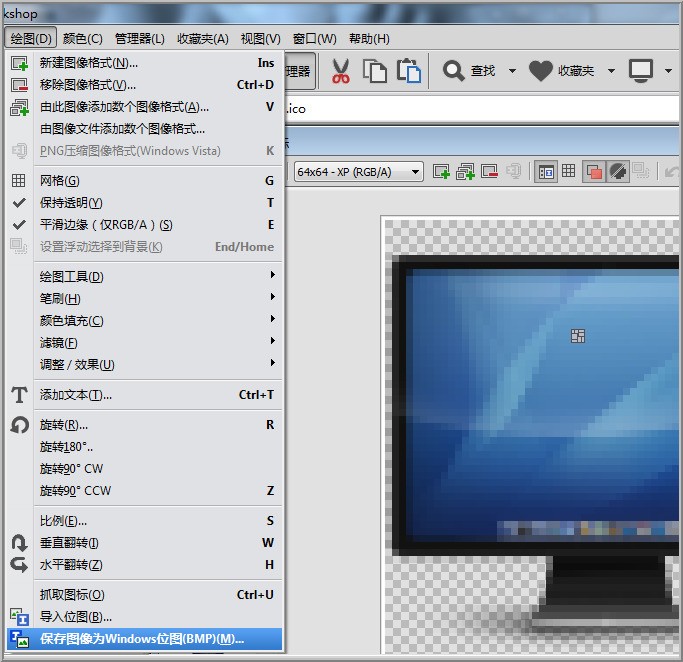Click the heart 收藏夹 favorites icon
This screenshot has height=662, width=683.
coord(541,71)
